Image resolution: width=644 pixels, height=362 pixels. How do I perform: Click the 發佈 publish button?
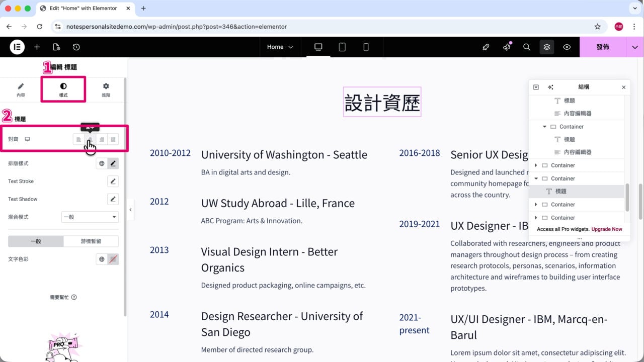coord(603,47)
